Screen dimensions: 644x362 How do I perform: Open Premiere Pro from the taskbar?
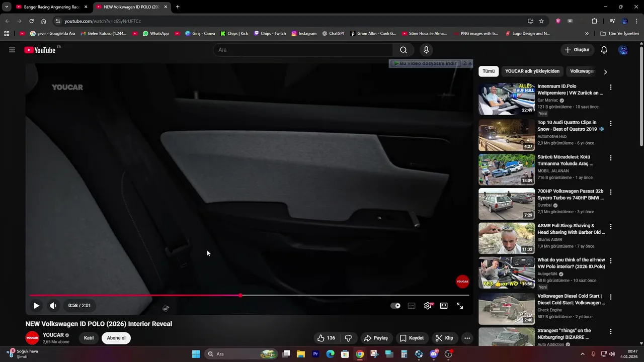316,354
